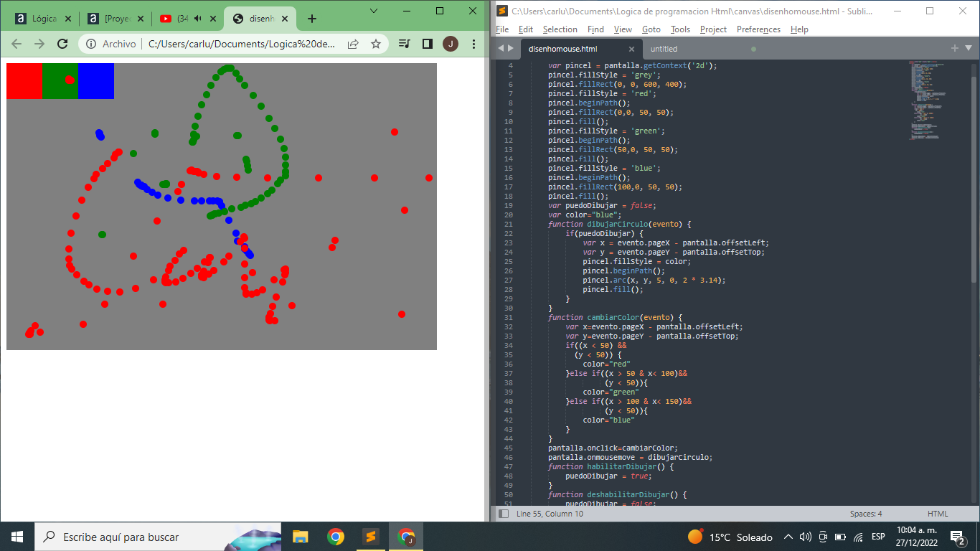
Task: Add new tab with plus in Sublime
Action: click(954, 48)
